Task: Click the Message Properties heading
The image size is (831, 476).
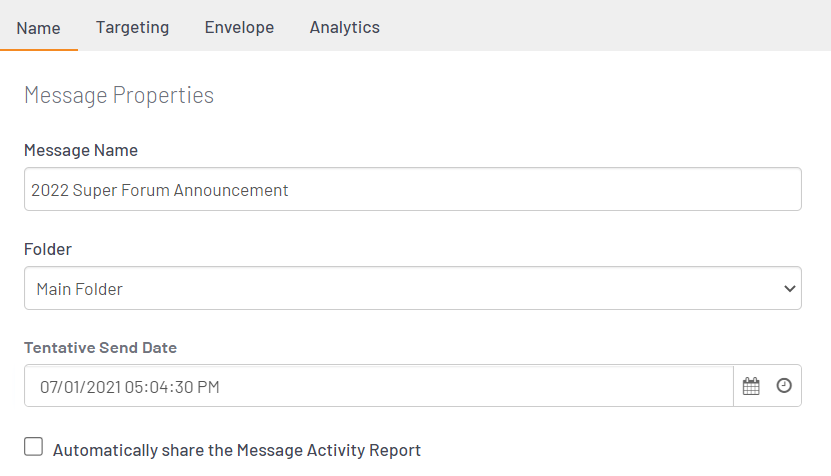Action: (x=119, y=96)
